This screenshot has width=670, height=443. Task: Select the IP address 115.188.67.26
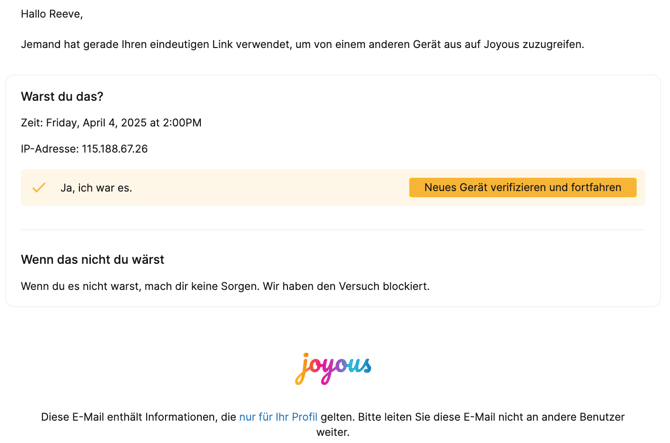pyautogui.click(x=115, y=149)
